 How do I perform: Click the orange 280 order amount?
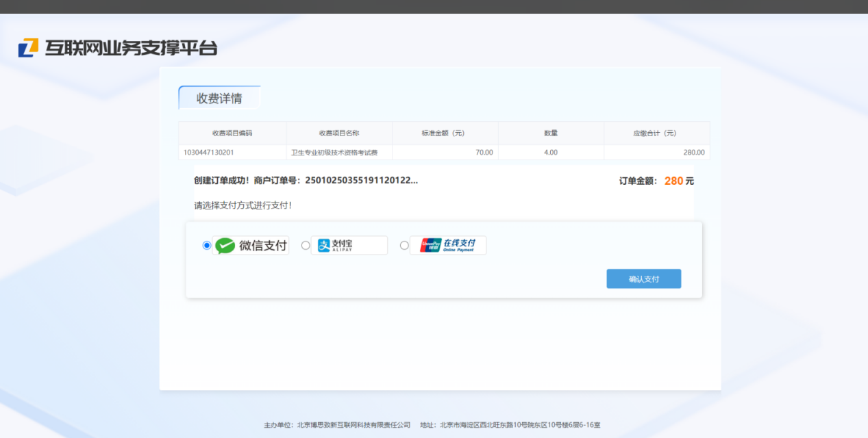pyautogui.click(x=673, y=181)
